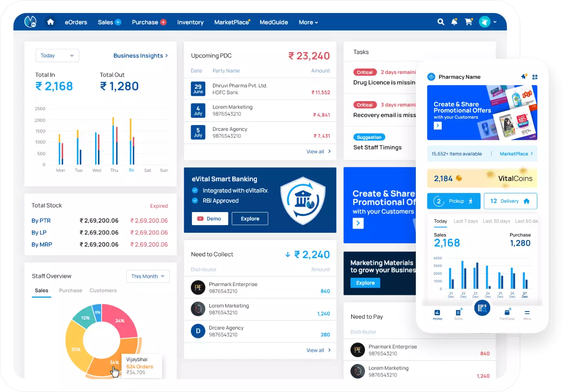Click Explore in Smart Banking card
The height and width of the screenshot is (392, 578).
click(x=250, y=219)
